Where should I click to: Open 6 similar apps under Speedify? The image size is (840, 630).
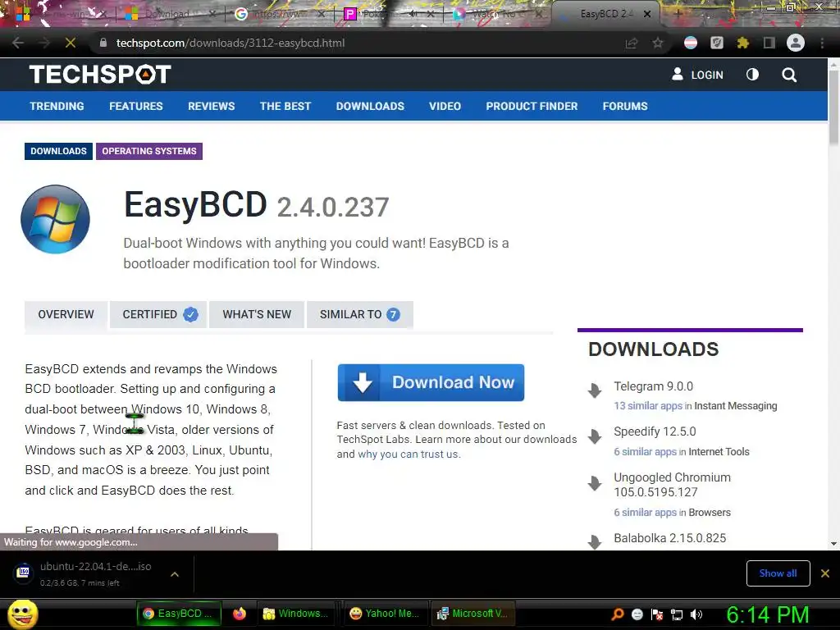point(645,452)
